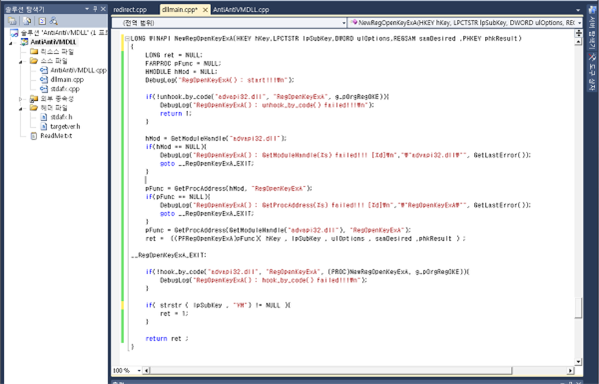Click the vertical scrollbar up arrow

point(578,42)
